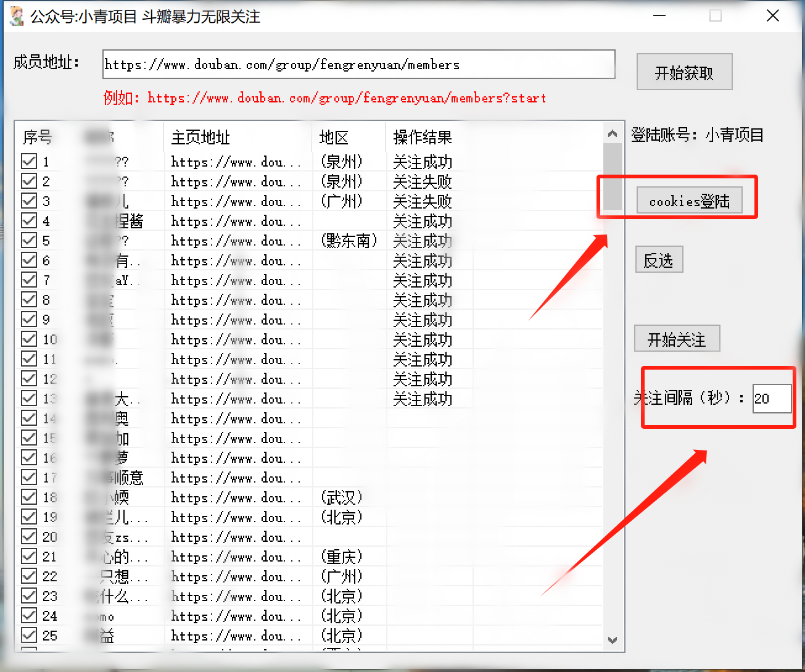Toggle the checkbox on row 5
The height and width of the screenshot is (672, 805).
point(28,240)
